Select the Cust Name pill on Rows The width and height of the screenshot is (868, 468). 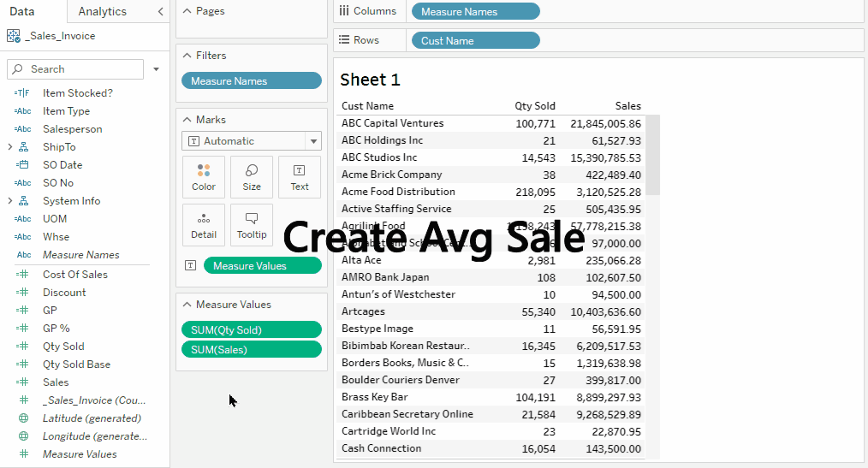click(475, 40)
